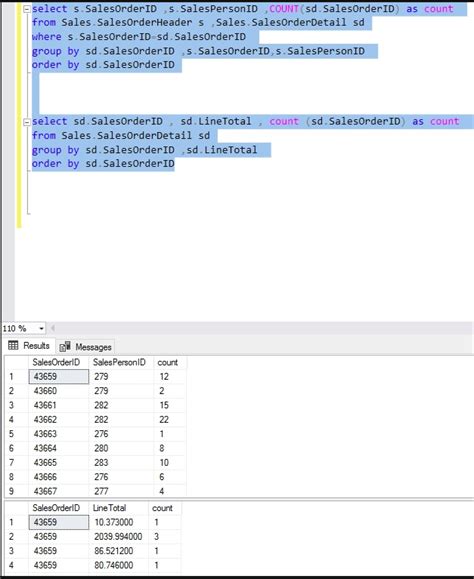474x579 pixels.
Task: Select 43659 in second grid row 1
Action: click(58, 523)
